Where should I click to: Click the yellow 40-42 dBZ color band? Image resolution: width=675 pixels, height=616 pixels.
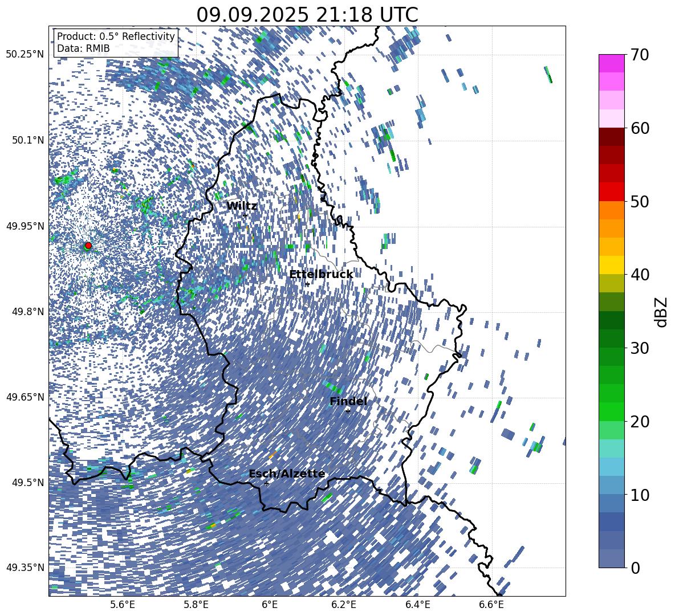click(612, 264)
